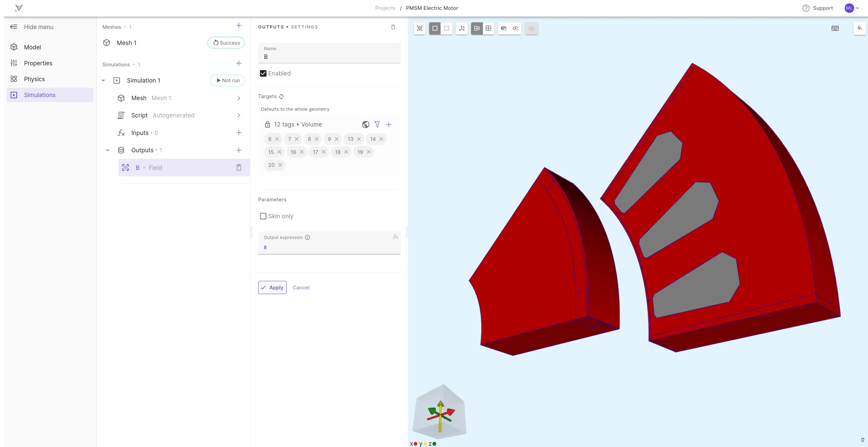Click the Output expression input field
Image resolution: width=868 pixels, height=447 pixels.
point(329,243)
